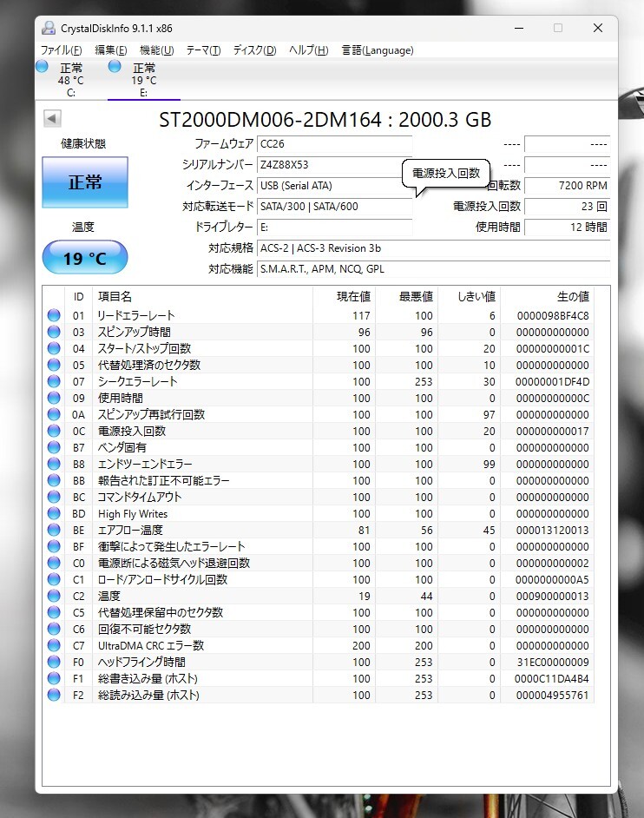This screenshot has width=644, height=818.
Task: Click status icon for 0A スピンアップ再試行回数
Action: [54, 414]
